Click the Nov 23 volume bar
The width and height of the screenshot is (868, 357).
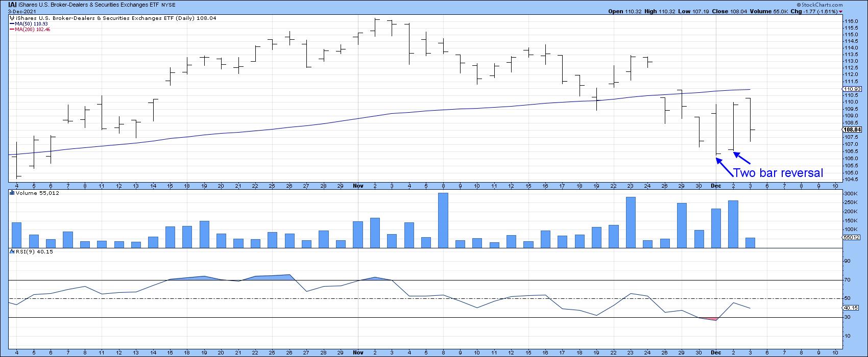pyautogui.click(x=631, y=222)
